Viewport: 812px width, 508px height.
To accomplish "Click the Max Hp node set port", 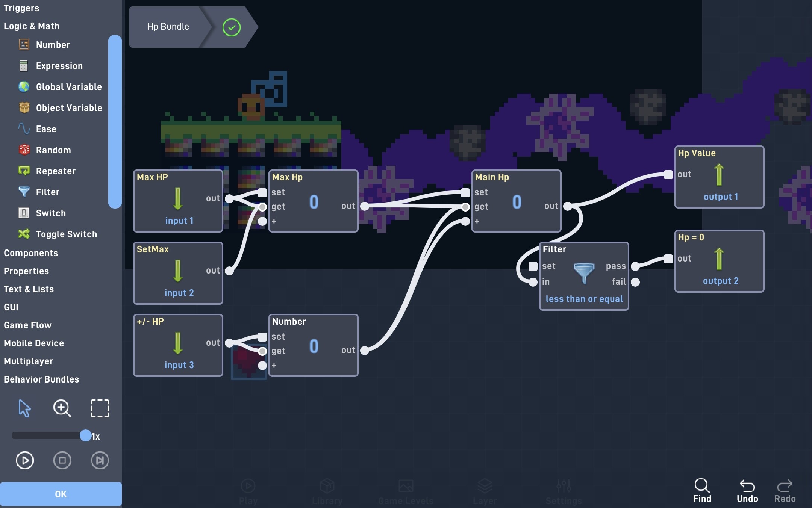I will click(x=262, y=193).
